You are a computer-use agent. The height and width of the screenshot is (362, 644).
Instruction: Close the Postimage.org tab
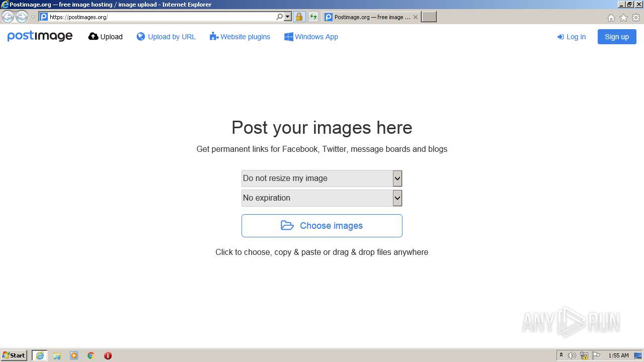point(415,17)
